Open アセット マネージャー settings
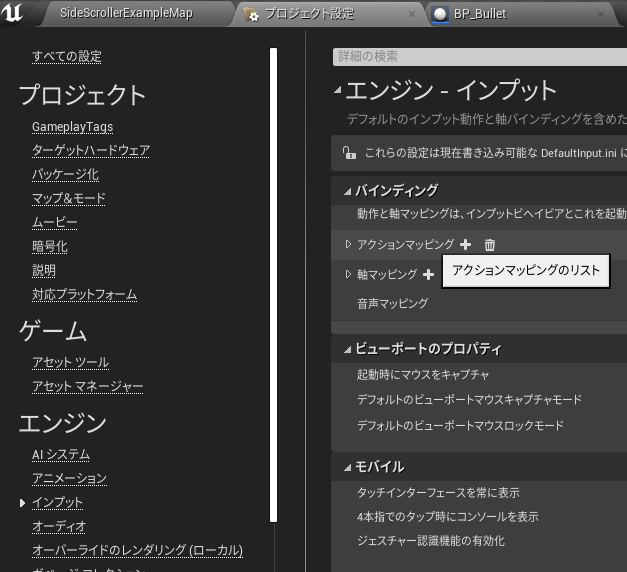Screen dimensions: 627x572 88,386
